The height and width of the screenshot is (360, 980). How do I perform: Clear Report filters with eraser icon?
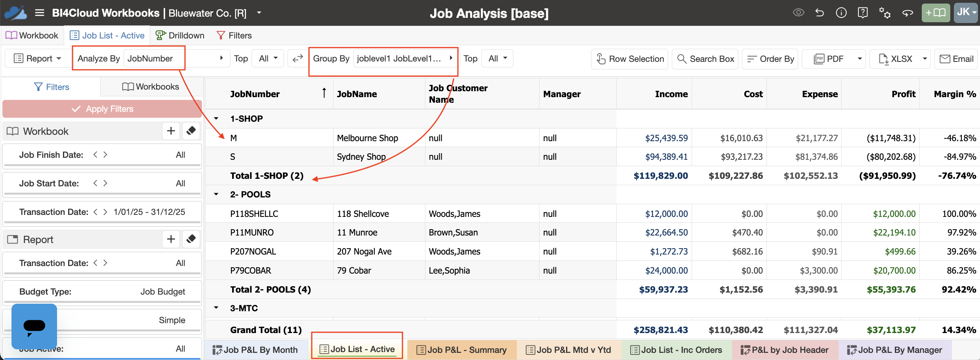pos(191,239)
